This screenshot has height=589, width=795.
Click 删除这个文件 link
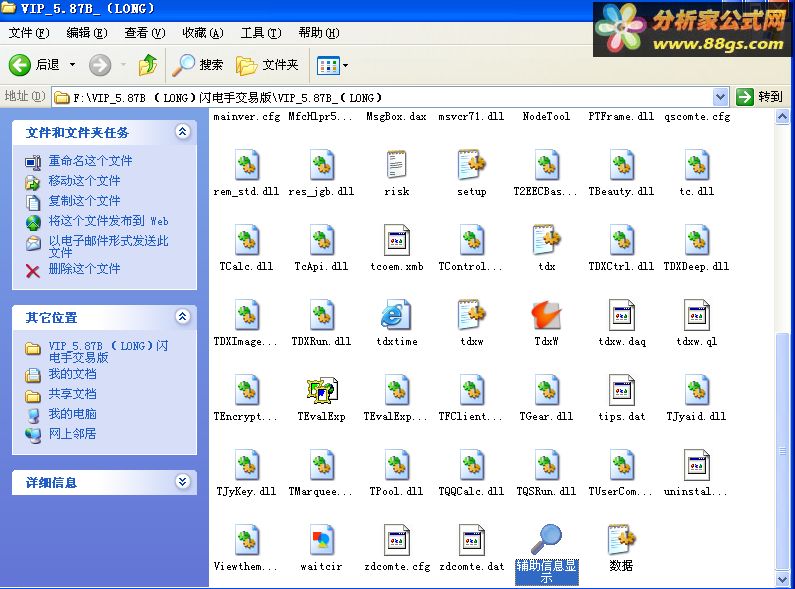pyautogui.click(x=84, y=269)
